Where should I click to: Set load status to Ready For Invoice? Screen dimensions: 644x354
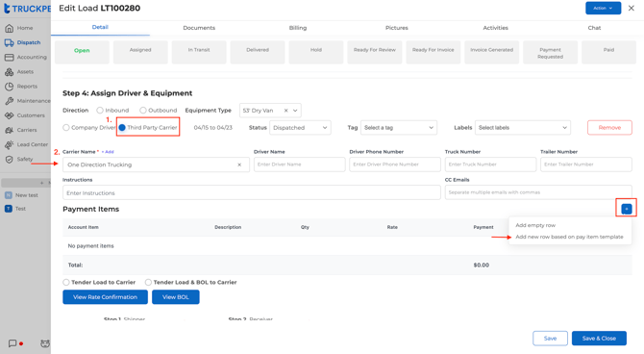433,52
